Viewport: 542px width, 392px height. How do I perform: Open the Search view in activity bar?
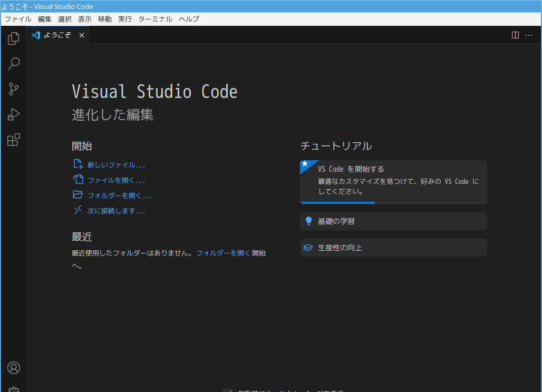coord(14,64)
